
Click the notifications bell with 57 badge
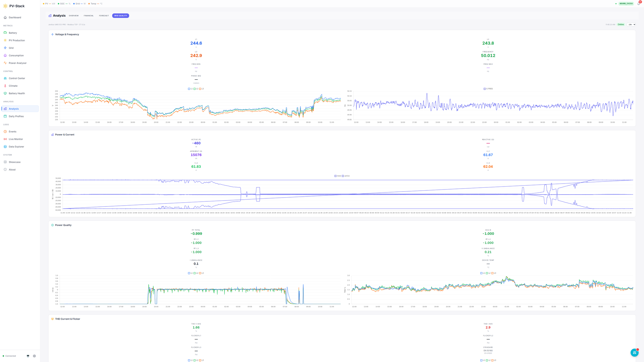click(639, 3)
